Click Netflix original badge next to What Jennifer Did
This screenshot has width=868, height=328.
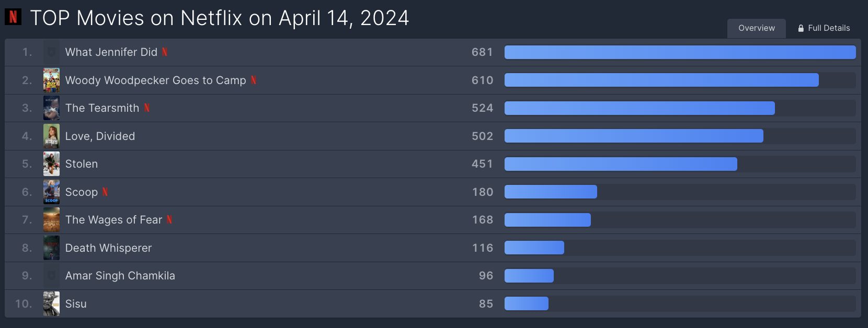click(x=165, y=52)
